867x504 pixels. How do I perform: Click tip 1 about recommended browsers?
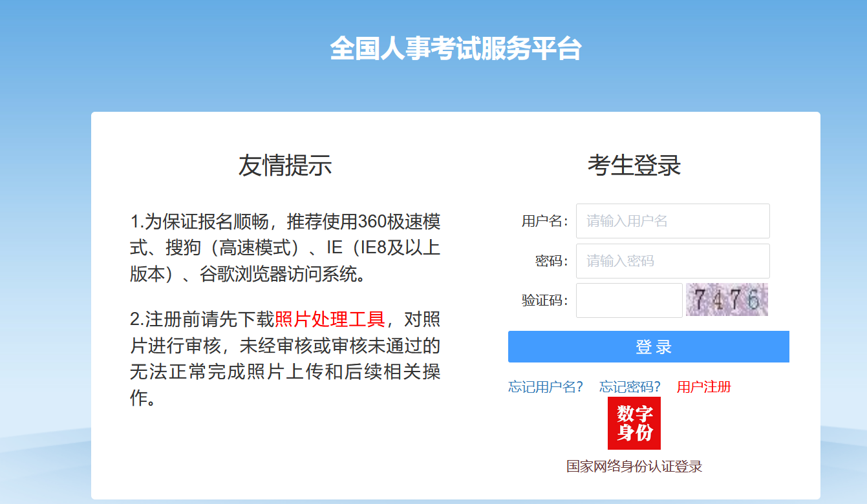click(284, 248)
